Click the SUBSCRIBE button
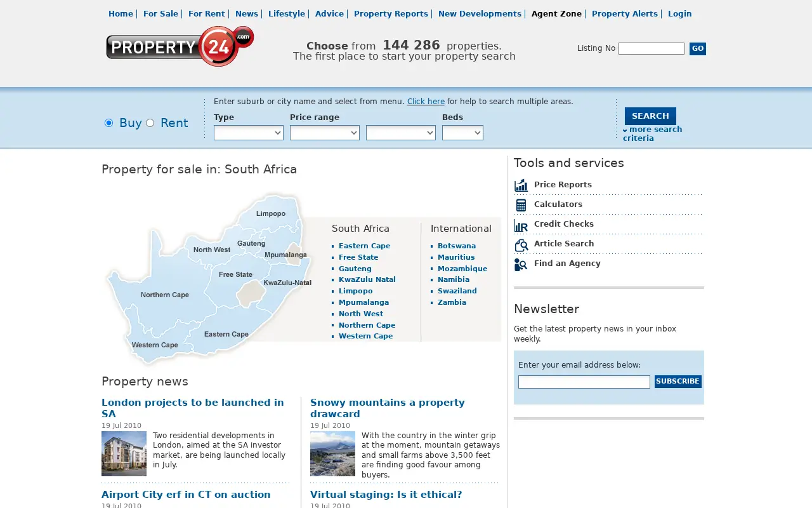Image resolution: width=812 pixels, height=508 pixels. 678,382
